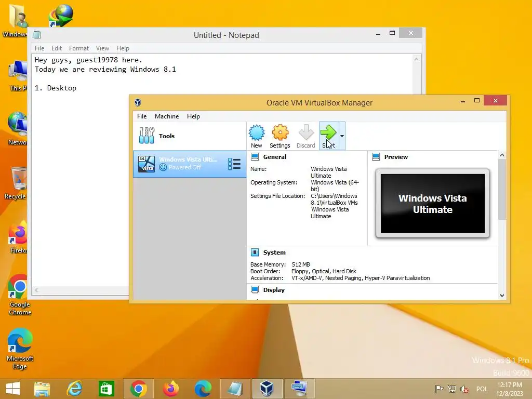
Task: Open Notepad Edit menu
Action: (x=57, y=48)
